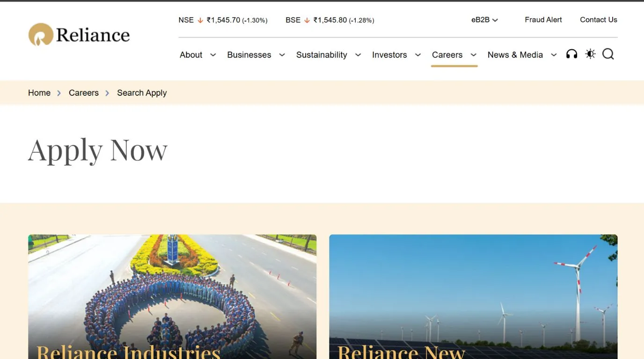Open the Businesses dropdown chevron
The width and height of the screenshot is (644, 359).
click(x=282, y=55)
